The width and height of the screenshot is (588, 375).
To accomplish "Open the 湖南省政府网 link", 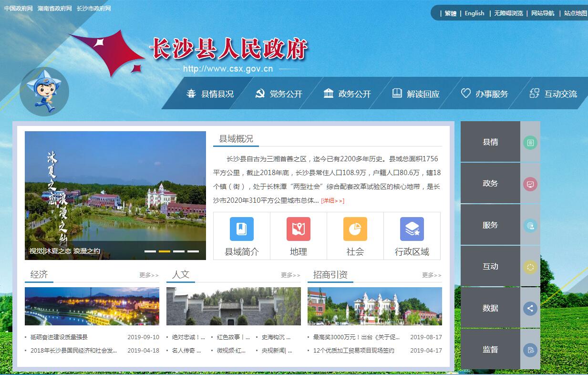I will pos(55,9).
